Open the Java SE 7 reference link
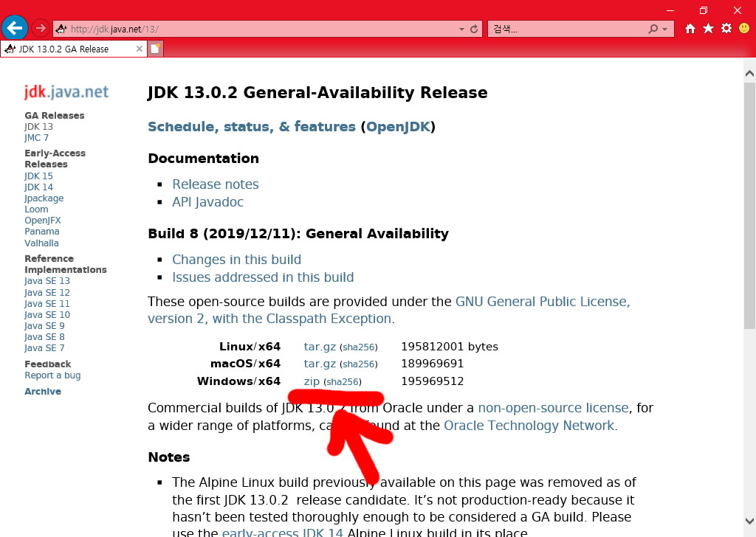This screenshot has width=756, height=537. point(44,347)
